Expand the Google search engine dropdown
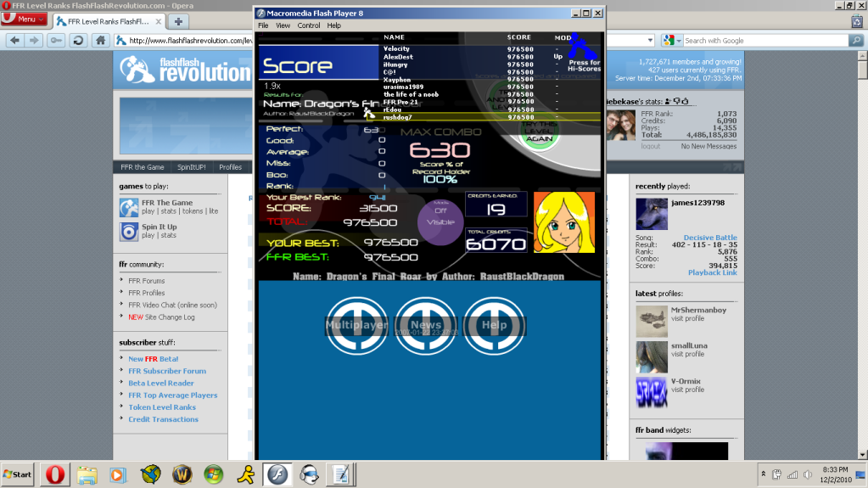Screen dimensions: 868x488 [x=671, y=40]
